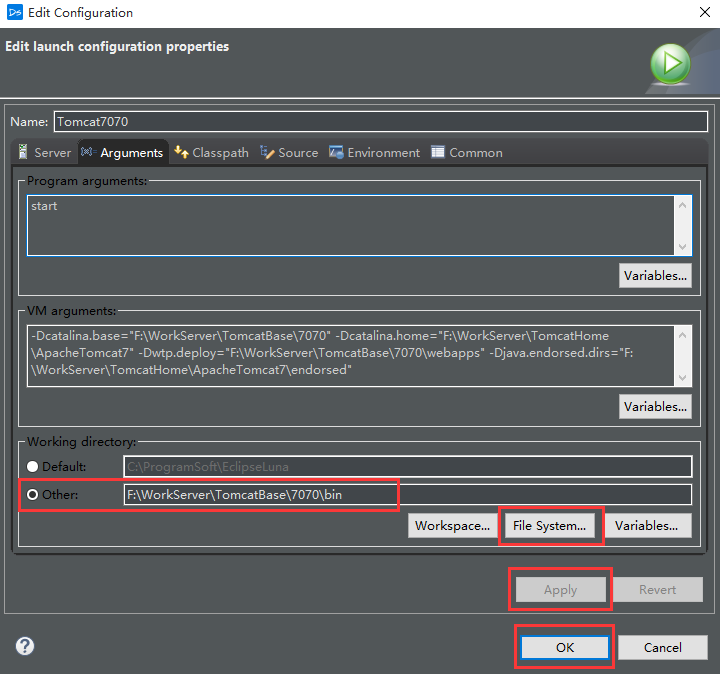Click the File System... button
Screen dimensions: 720x674
549,525
